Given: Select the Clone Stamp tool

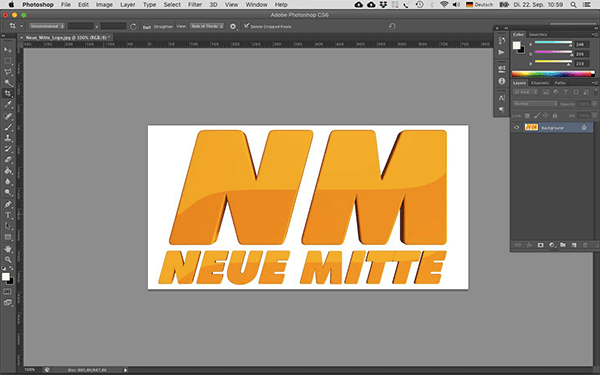Looking at the screenshot, I should click(x=8, y=138).
